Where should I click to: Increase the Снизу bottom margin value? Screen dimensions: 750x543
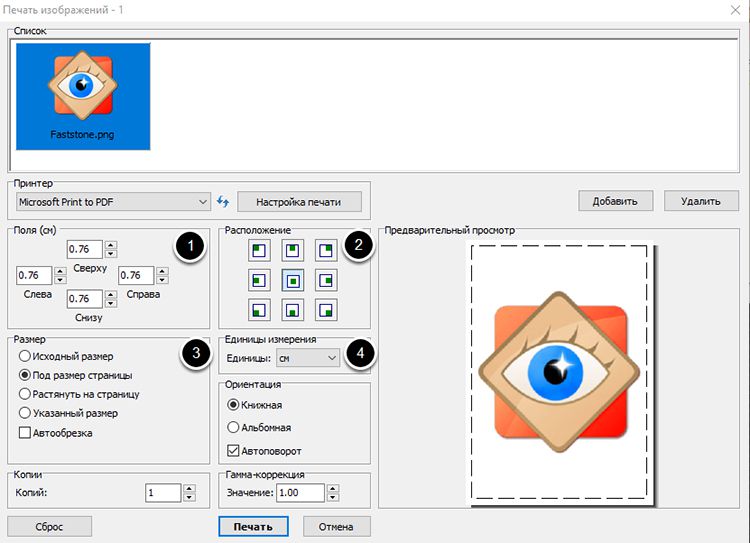(x=111, y=295)
